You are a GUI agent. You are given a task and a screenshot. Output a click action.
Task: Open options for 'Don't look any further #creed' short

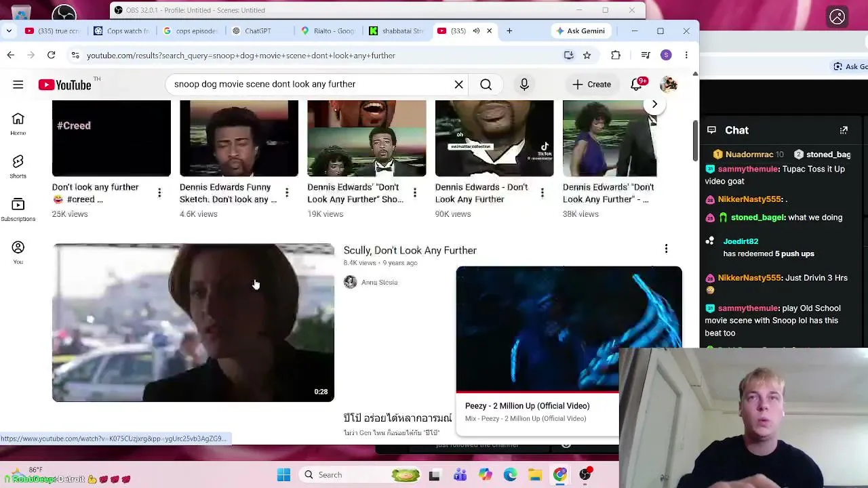tap(159, 193)
